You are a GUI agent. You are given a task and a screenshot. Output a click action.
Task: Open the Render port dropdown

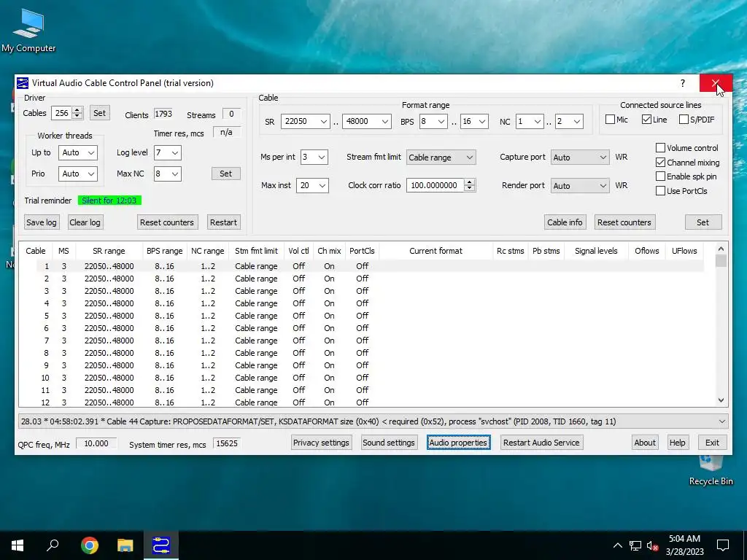pos(580,186)
